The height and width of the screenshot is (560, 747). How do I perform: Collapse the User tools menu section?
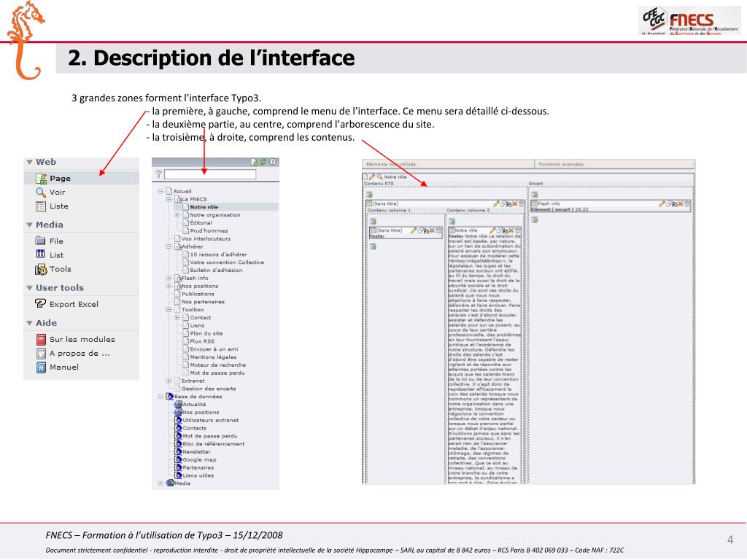(x=29, y=287)
